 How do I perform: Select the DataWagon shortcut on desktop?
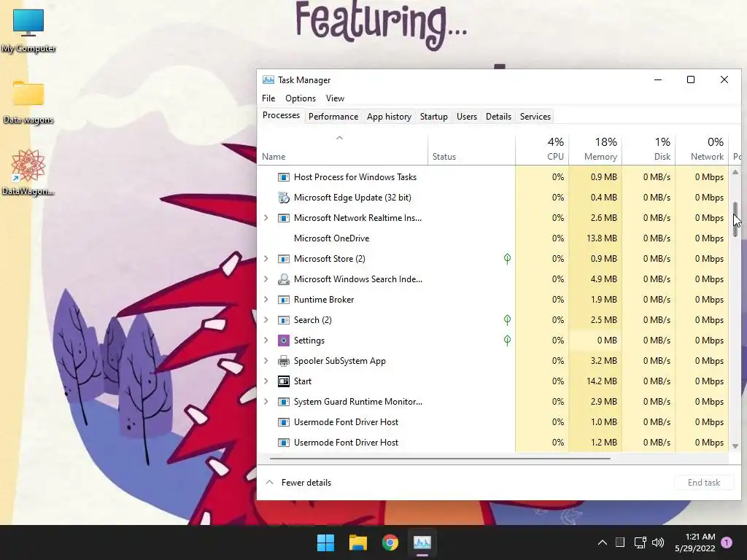point(28,172)
